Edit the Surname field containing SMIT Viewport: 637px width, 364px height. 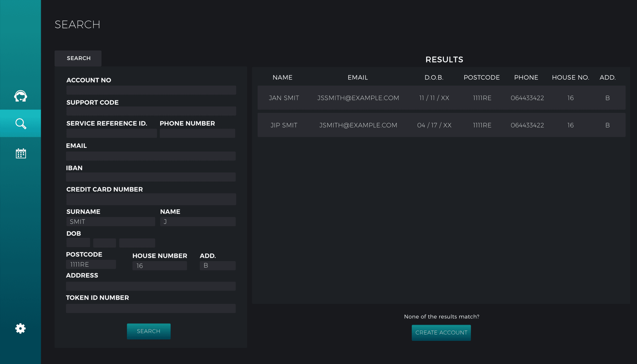pyautogui.click(x=111, y=222)
